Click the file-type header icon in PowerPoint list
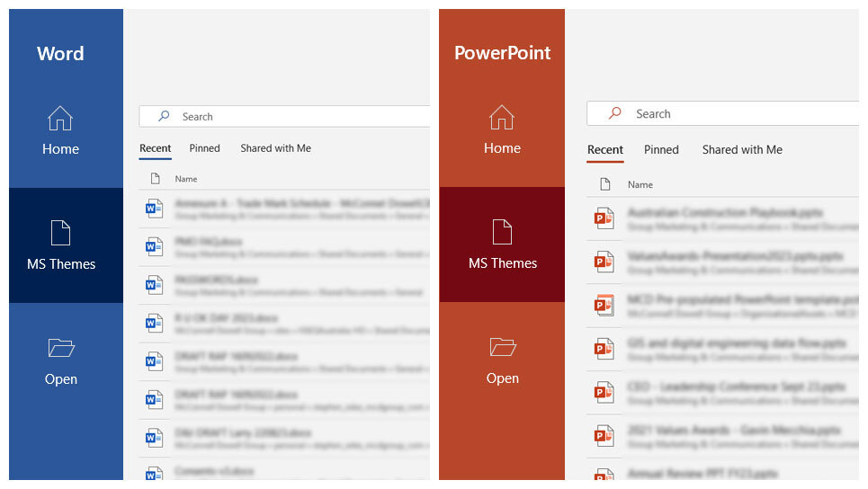This screenshot has width=868, height=489. (605, 184)
